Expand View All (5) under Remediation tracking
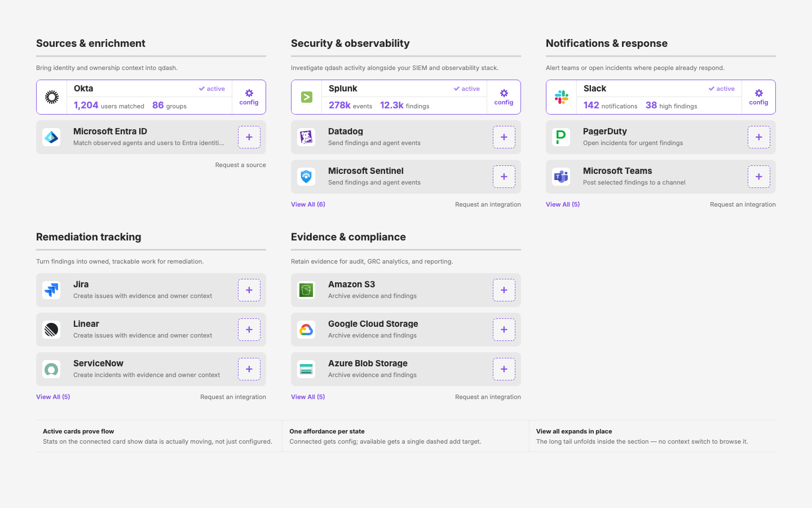The width and height of the screenshot is (812, 508). pos(53,397)
